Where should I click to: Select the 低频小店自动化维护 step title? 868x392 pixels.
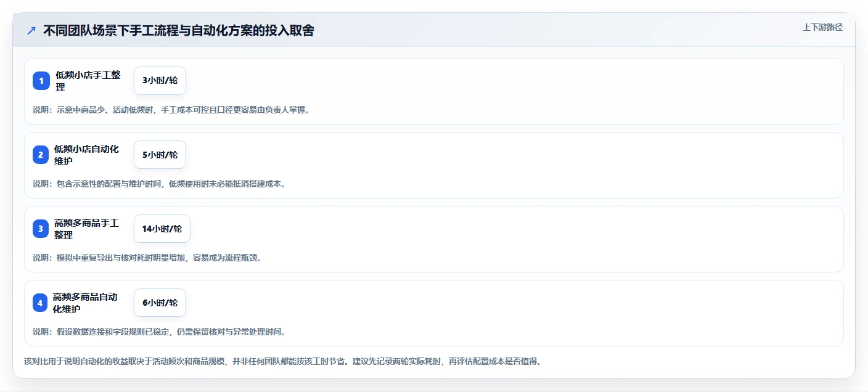(87, 155)
